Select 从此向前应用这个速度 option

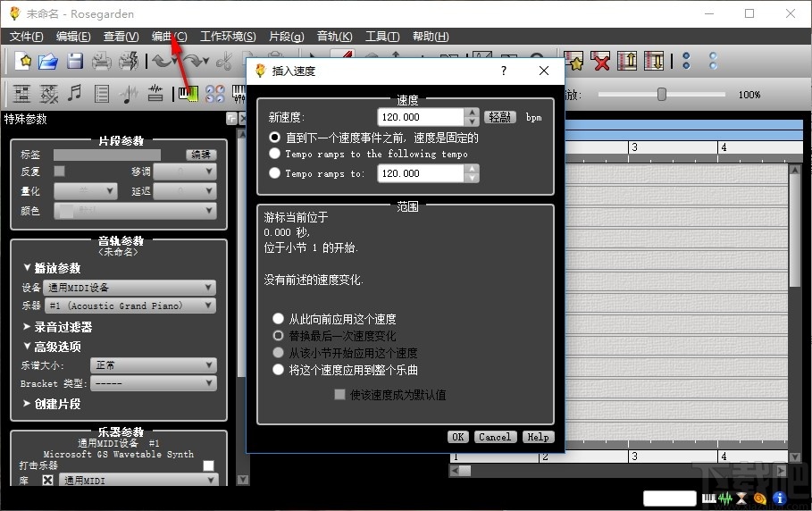tap(278, 318)
